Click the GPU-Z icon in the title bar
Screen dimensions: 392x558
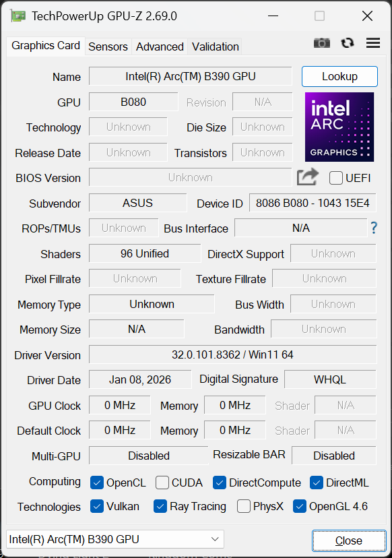17,15
